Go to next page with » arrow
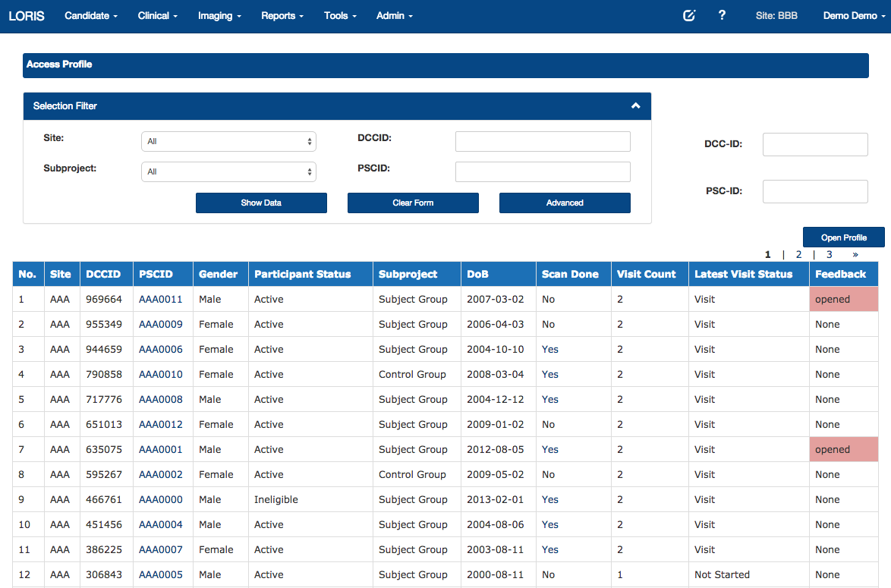 click(855, 255)
